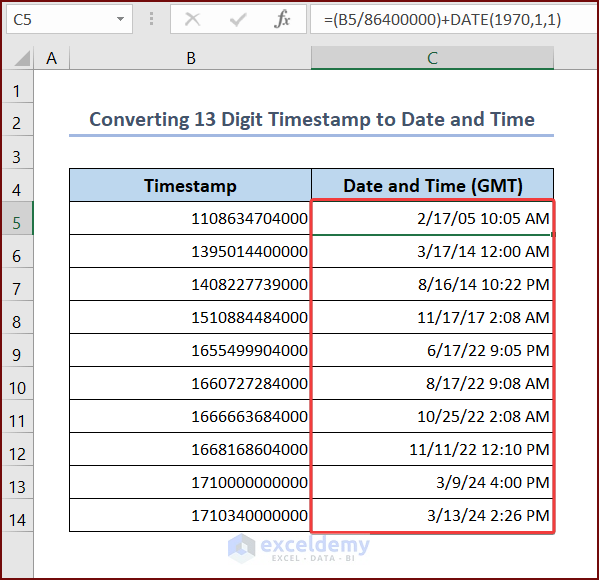
Task: Select row 1 header
Action: coord(17,86)
